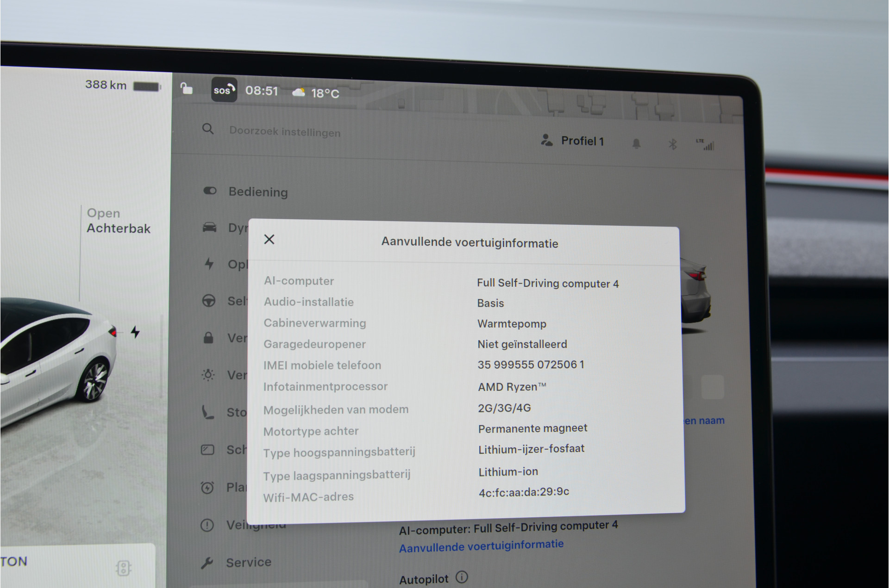Tap the partially hidden 'en naam' link

pos(704,421)
